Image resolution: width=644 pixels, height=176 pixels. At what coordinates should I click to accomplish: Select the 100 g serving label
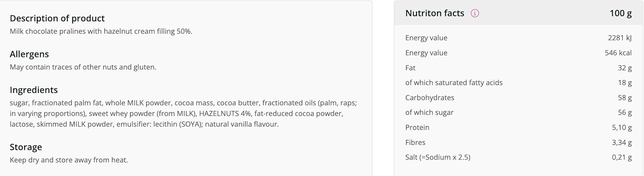[620, 13]
